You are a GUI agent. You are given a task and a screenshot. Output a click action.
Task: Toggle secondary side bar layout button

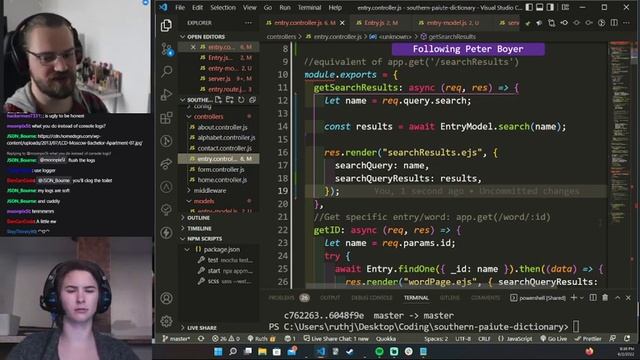(x=550, y=7)
